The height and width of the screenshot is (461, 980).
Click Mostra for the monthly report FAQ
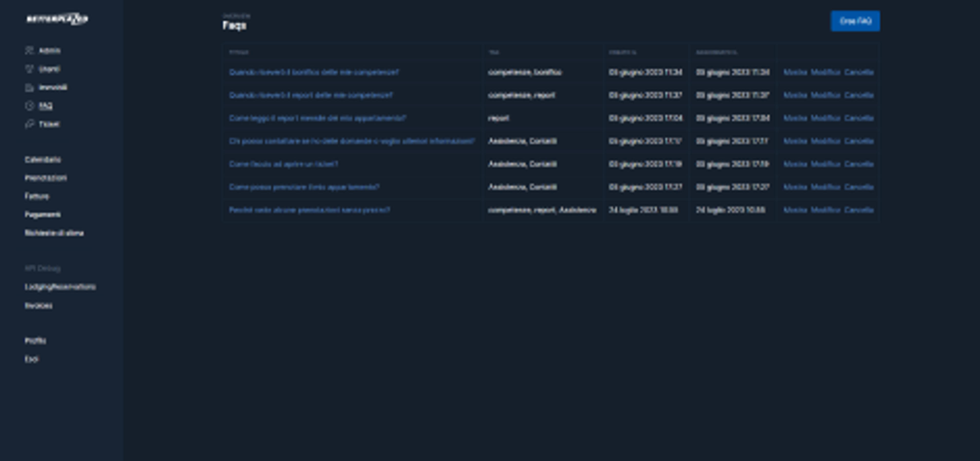click(795, 118)
